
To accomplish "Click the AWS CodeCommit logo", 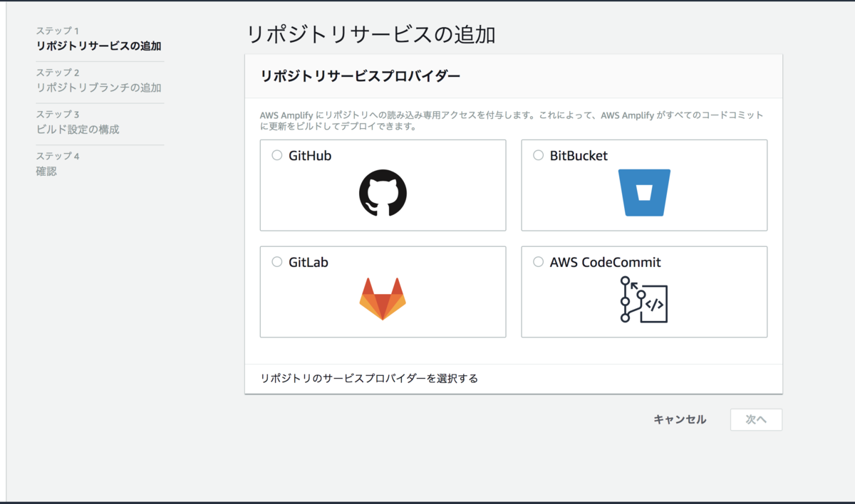I will pos(643,300).
